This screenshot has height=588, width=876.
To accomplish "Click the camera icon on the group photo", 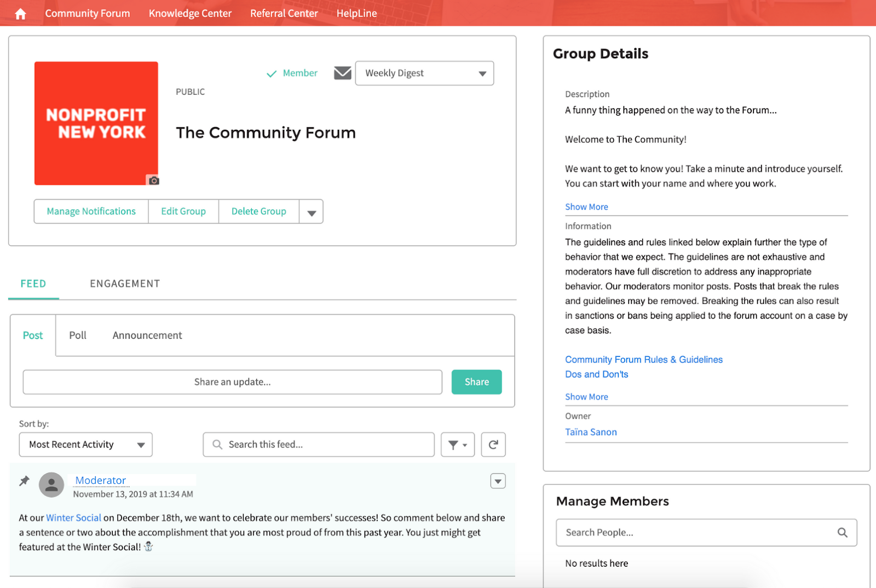I will coord(154,180).
